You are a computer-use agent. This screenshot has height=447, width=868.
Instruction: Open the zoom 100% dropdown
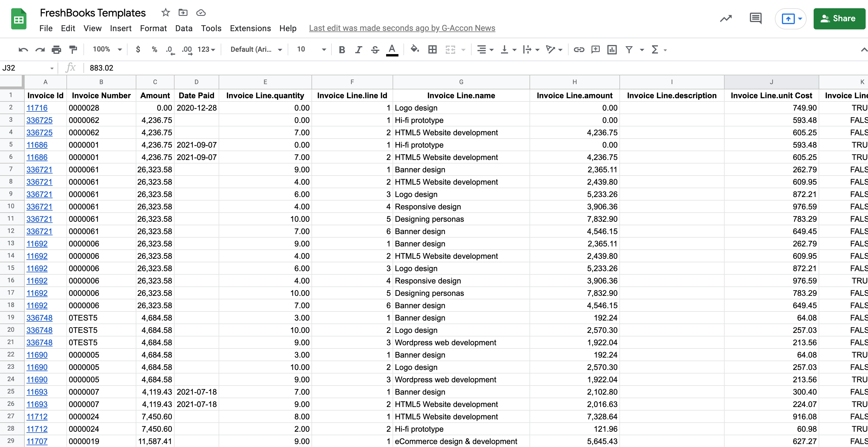pyautogui.click(x=107, y=50)
